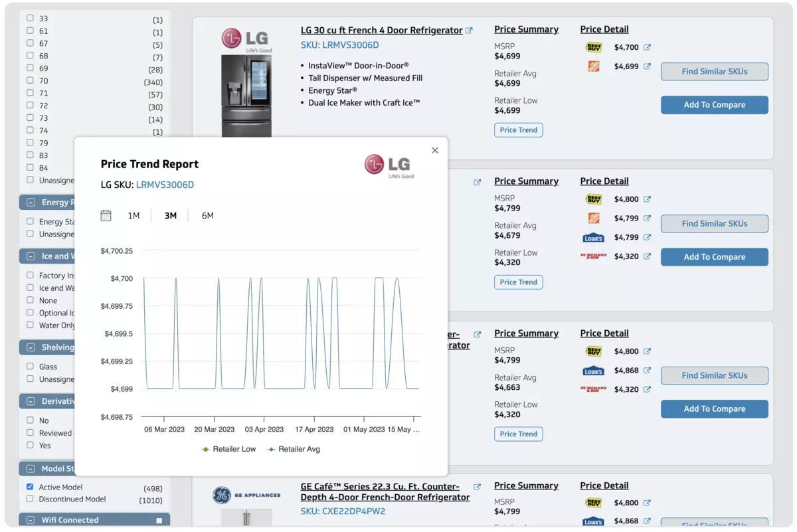Collapse the Wifi Connected filter section
The height and width of the screenshot is (532, 797).
(x=31, y=520)
